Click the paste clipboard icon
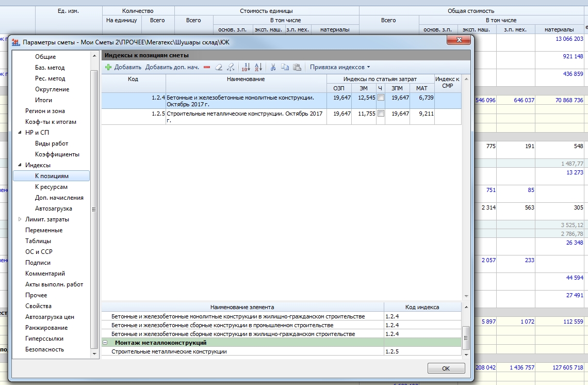This screenshot has width=588, height=385. (297, 67)
